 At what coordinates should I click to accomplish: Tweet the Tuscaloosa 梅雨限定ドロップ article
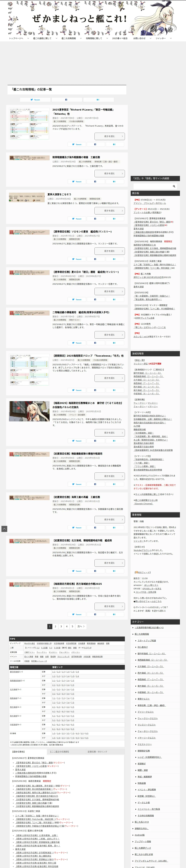pyautogui.click(x=77, y=390)
